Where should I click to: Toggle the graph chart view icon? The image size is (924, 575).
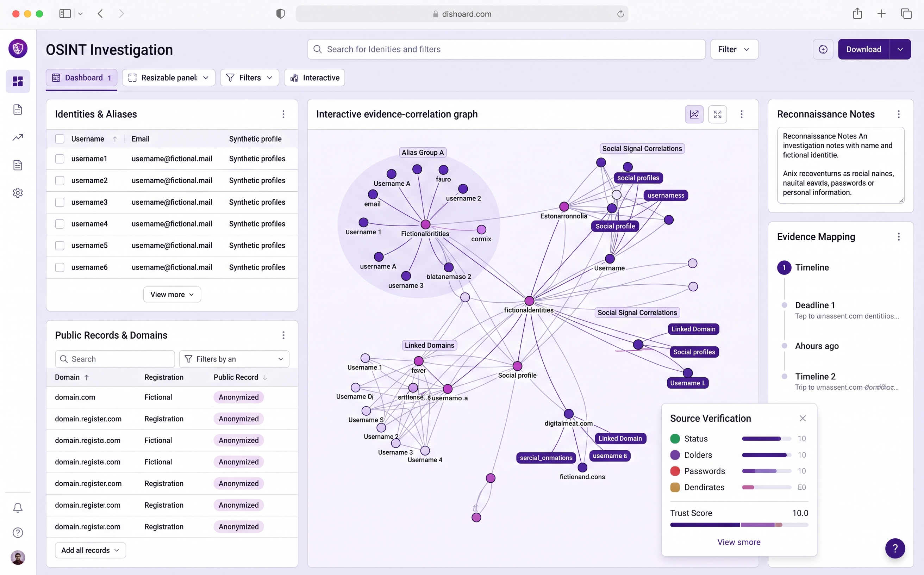(694, 114)
